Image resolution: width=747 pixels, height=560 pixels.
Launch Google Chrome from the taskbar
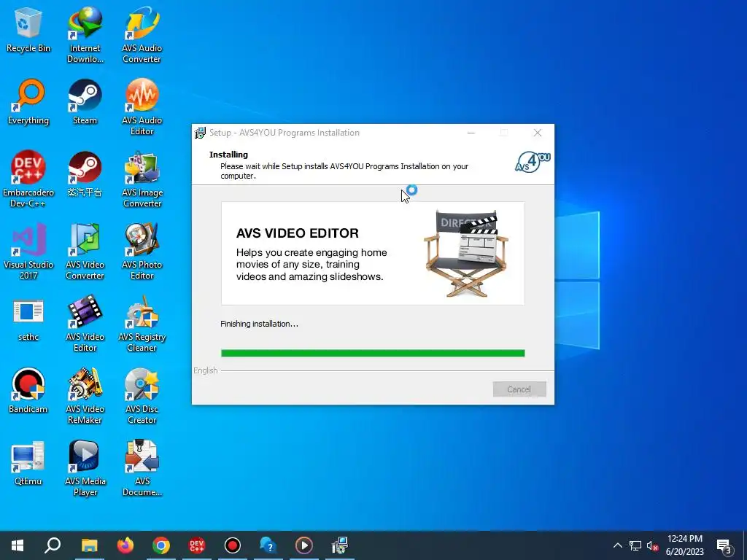[161, 545]
